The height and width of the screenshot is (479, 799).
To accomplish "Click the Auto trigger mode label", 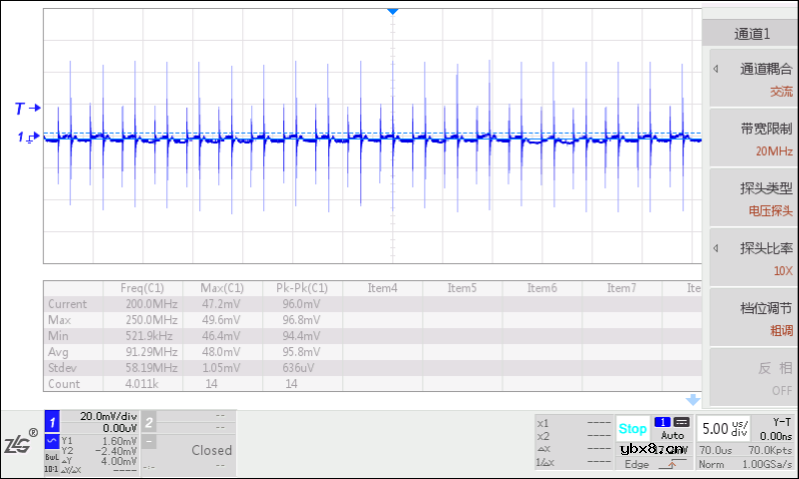I will click(x=672, y=436).
